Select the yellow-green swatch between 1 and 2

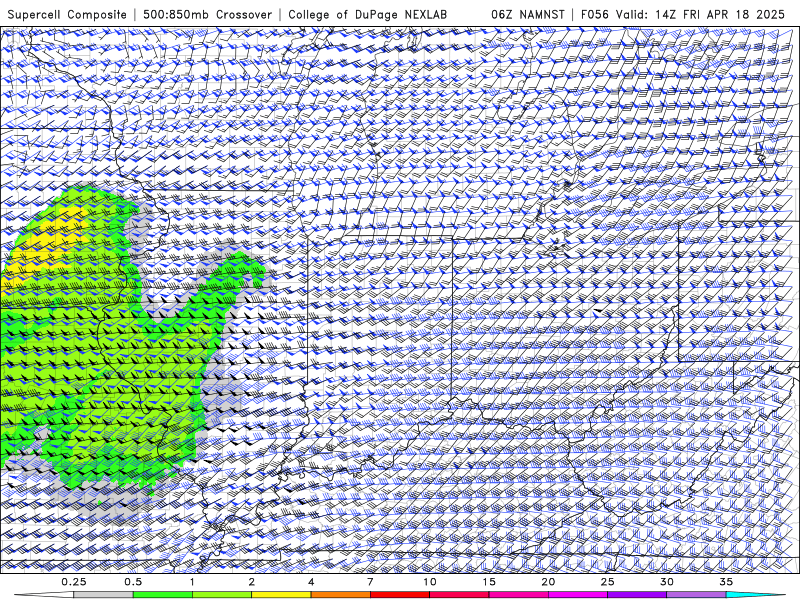tap(222, 595)
